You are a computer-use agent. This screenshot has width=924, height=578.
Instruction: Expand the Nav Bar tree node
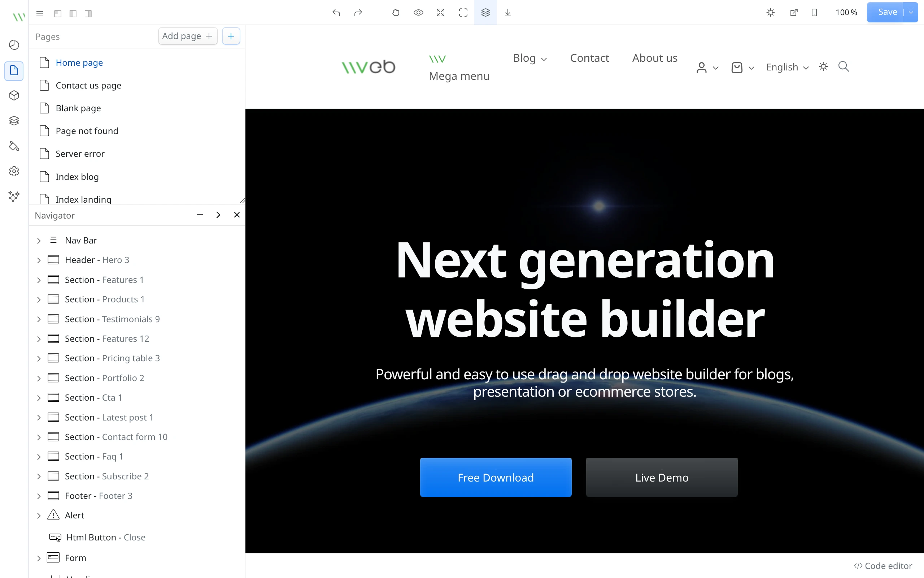[39, 241]
